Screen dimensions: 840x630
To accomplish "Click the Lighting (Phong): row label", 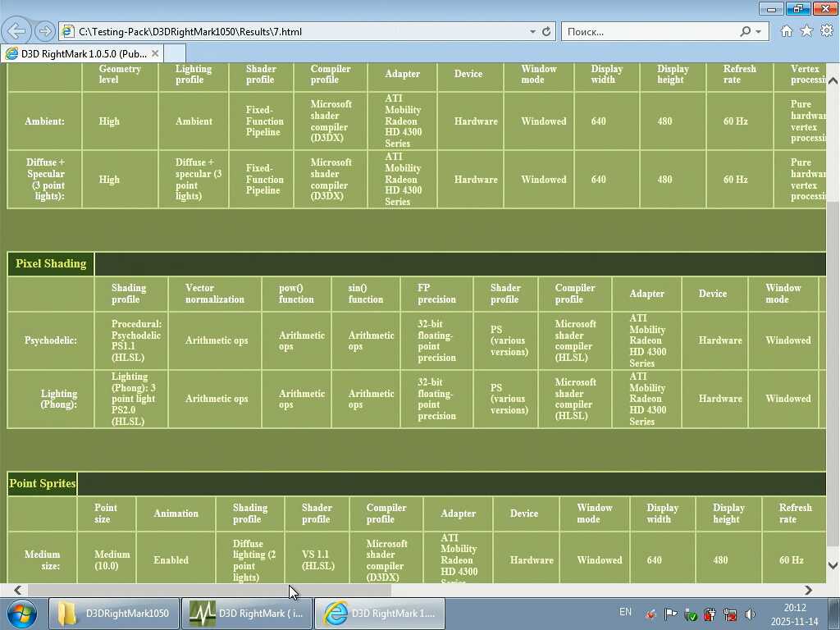I will [59, 399].
